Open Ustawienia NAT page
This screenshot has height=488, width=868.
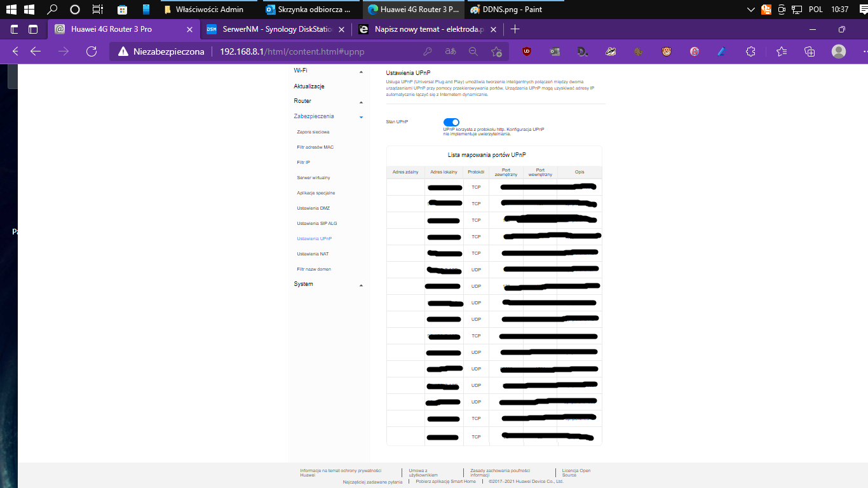click(x=313, y=254)
